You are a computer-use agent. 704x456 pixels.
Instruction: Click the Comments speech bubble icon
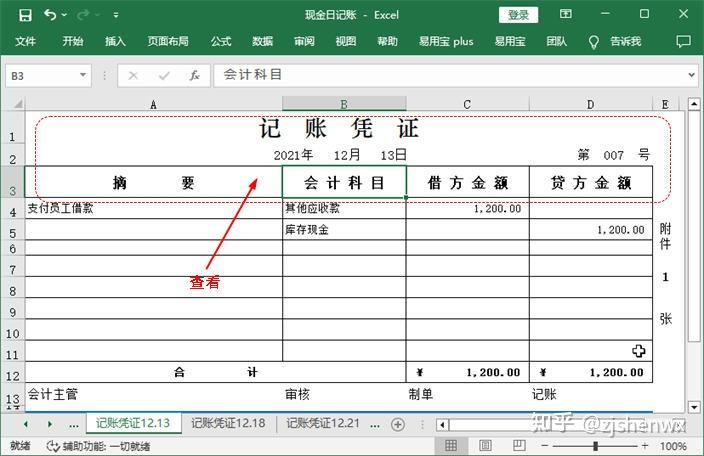point(684,42)
